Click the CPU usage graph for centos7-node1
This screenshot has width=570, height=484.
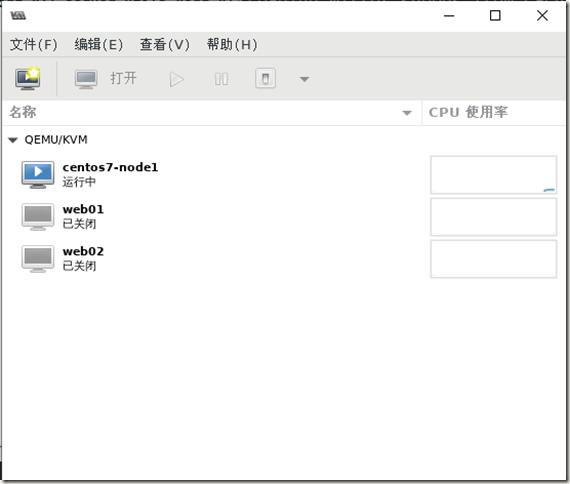pyautogui.click(x=493, y=175)
